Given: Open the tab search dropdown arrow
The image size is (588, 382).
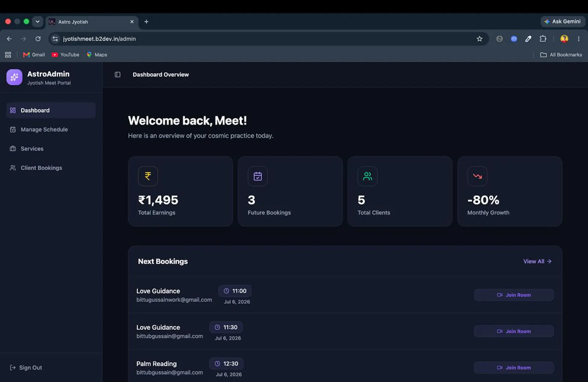Looking at the screenshot, I should pos(37,21).
